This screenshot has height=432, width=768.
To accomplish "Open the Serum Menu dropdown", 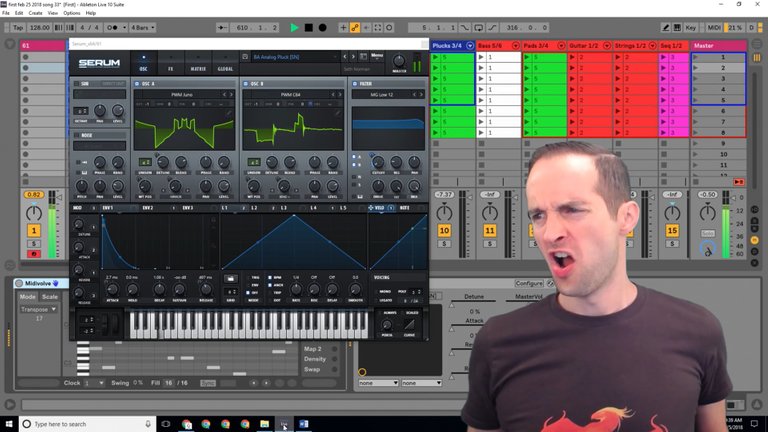I will tap(377, 57).
